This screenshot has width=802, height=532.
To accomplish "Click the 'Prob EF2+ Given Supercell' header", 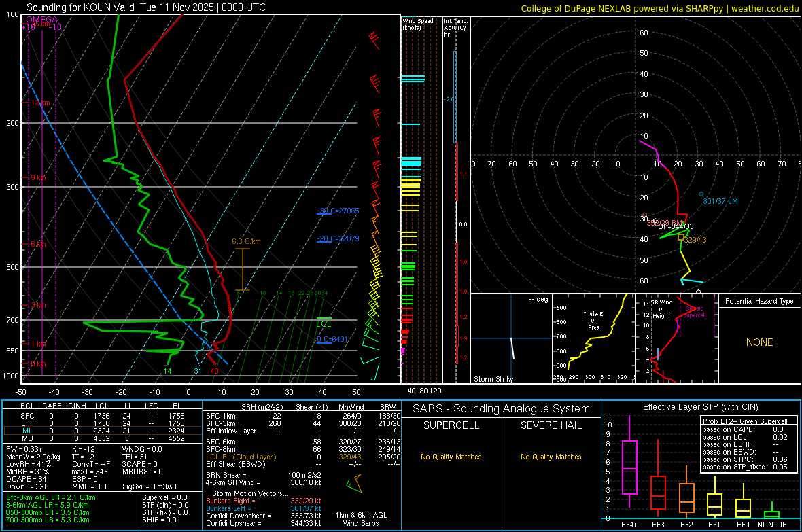I will coord(745,421).
